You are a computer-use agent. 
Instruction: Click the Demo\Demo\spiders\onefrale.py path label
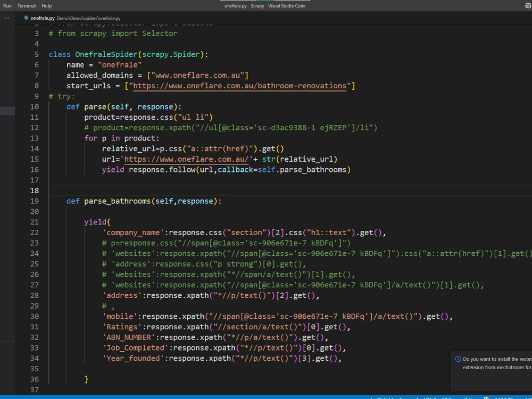click(88, 18)
